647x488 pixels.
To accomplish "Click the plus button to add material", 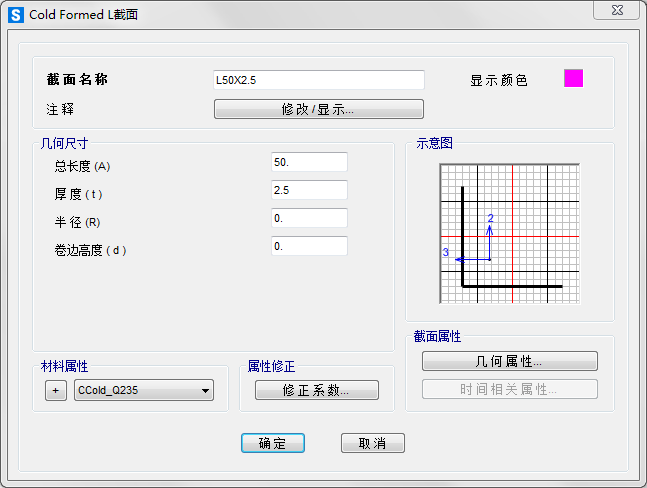I will (x=56, y=391).
